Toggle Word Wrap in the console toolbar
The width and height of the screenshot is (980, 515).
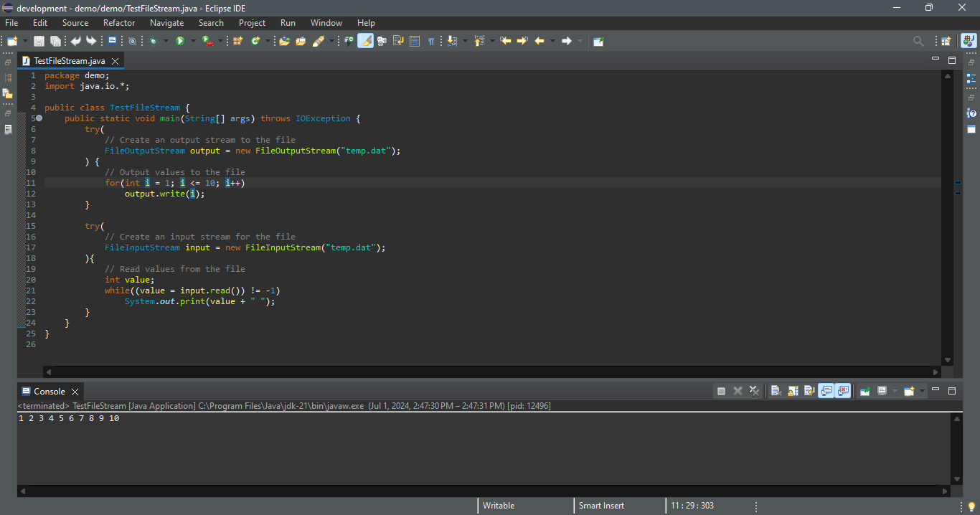click(x=809, y=391)
